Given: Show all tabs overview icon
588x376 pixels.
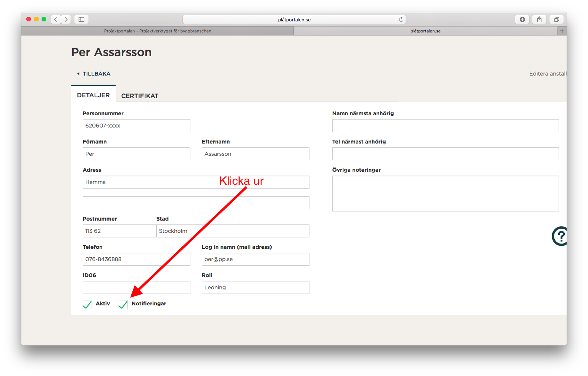Looking at the screenshot, I should click(556, 19).
